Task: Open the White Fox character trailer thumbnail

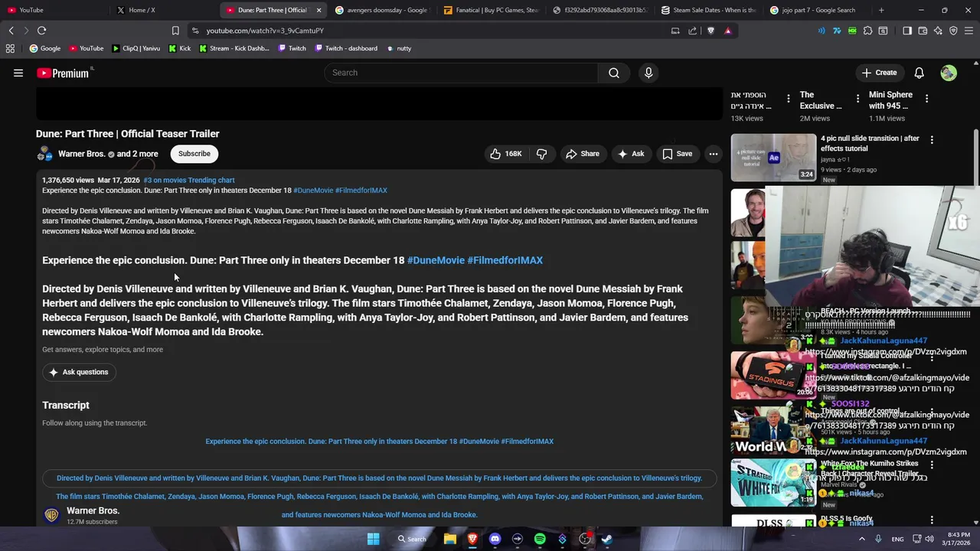Action: 773,482
